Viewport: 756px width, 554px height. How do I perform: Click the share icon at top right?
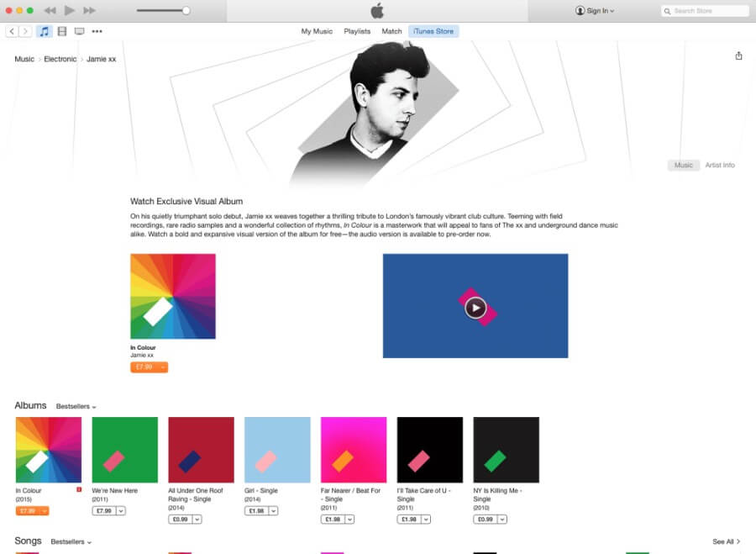[x=738, y=55]
